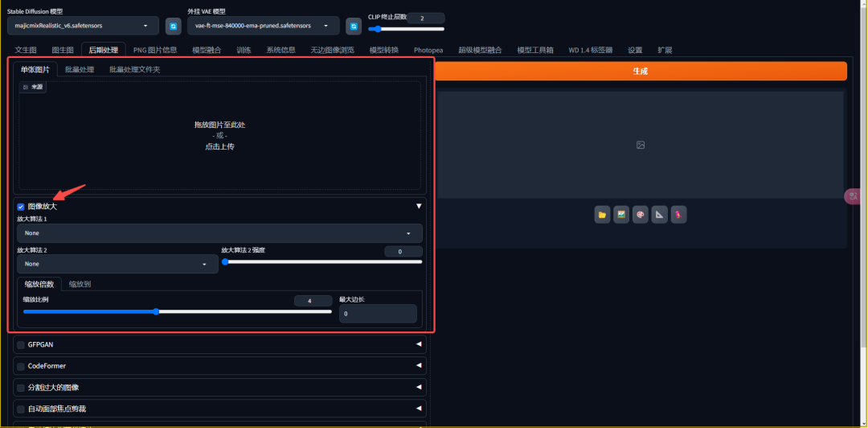Click the 最大边长 input field
Screen dimensions: 868x428
tap(378, 314)
